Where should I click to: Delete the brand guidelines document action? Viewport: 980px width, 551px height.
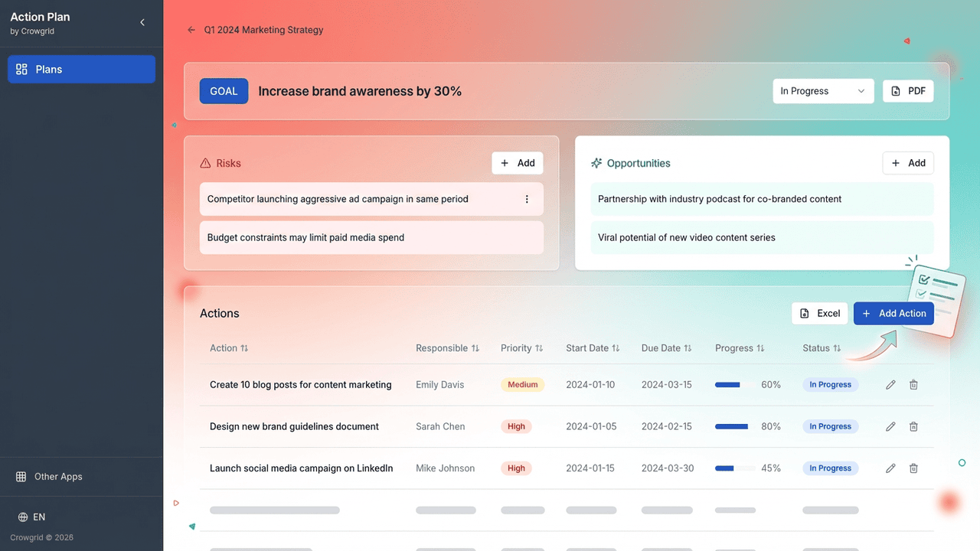[x=913, y=426]
